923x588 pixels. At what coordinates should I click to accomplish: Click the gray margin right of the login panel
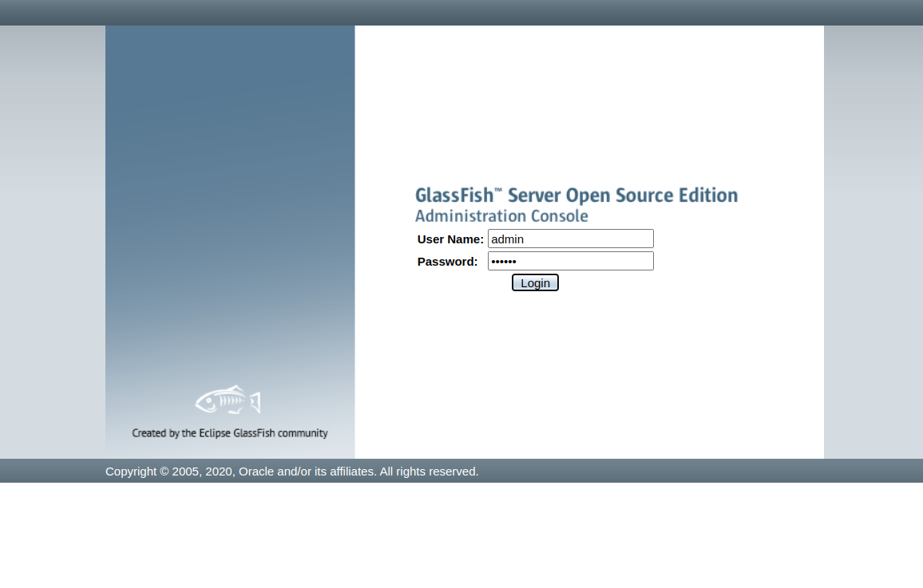pyautogui.click(x=873, y=239)
